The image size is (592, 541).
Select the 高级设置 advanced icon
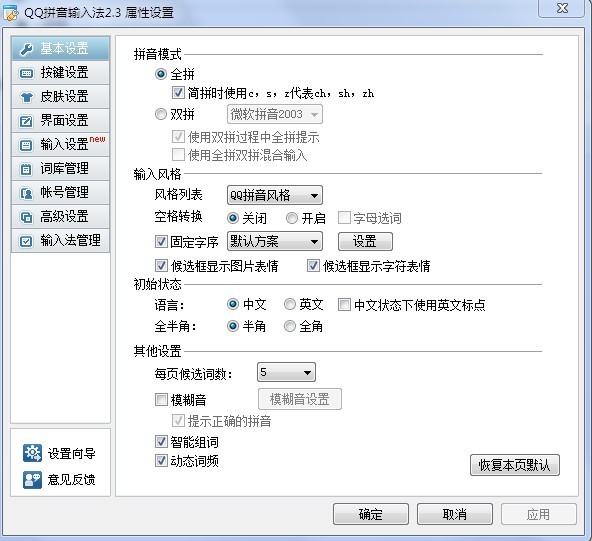coord(26,217)
